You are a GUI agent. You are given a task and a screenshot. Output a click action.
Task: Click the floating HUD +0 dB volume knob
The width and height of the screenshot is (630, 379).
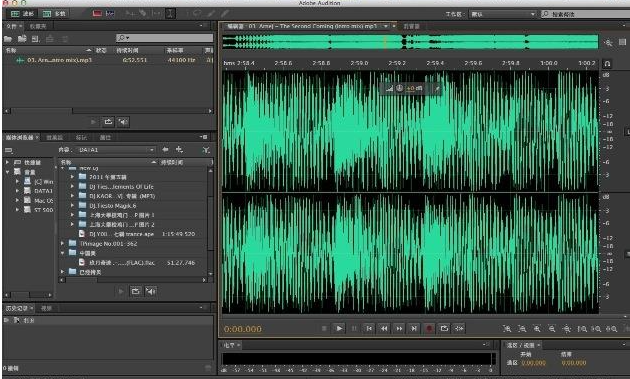point(400,88)
